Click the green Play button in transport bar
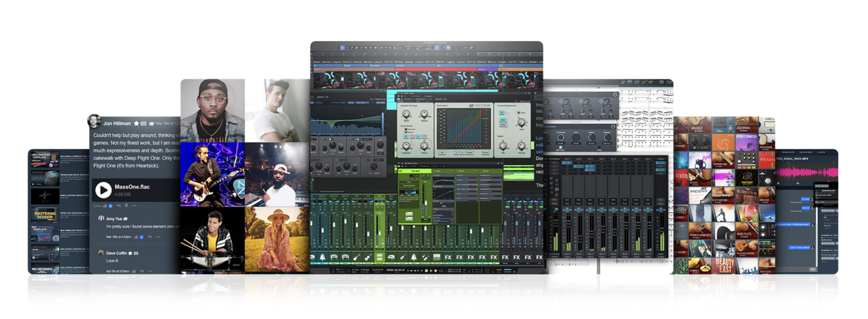The image size is (868, 319). coord(431,271)
